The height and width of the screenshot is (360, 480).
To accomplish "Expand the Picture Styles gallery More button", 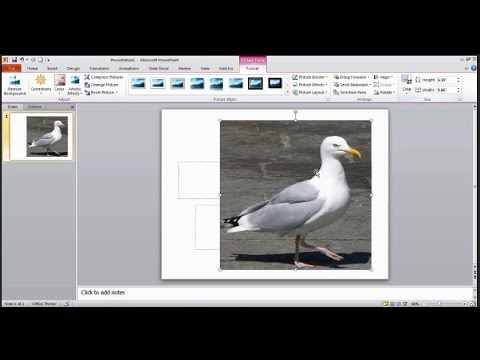I will 287,92.
